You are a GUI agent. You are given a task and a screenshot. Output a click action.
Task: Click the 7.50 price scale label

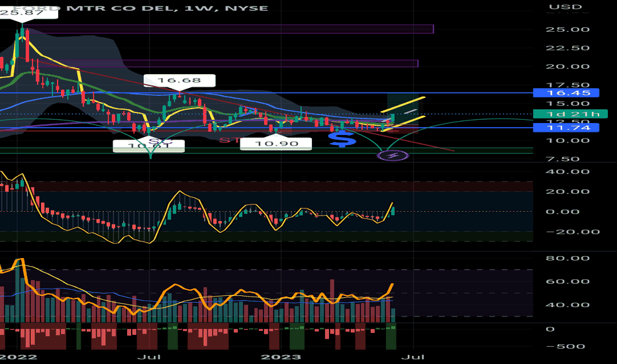563,159
